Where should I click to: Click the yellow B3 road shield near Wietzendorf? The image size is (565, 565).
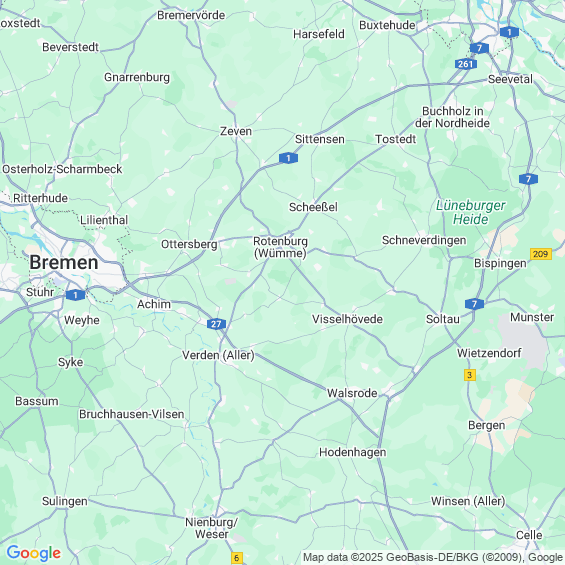(470, 375)
